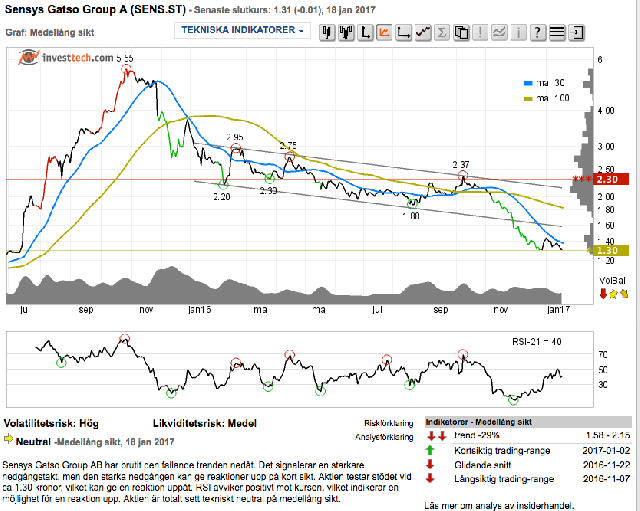This screenshot has height=511, width=640.
Task: Click the blue ma 30 legend swatch
Action: point(528,83)
